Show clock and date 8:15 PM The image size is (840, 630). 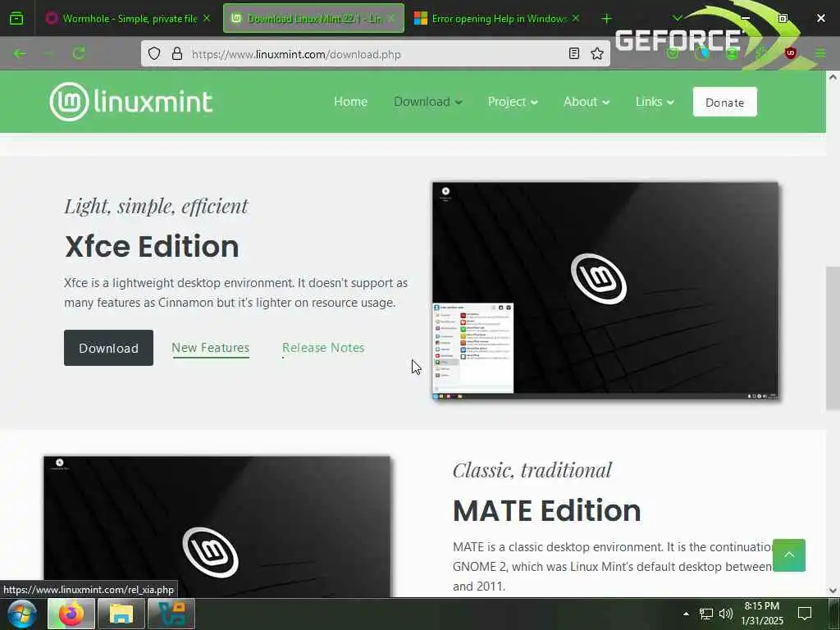762,614
